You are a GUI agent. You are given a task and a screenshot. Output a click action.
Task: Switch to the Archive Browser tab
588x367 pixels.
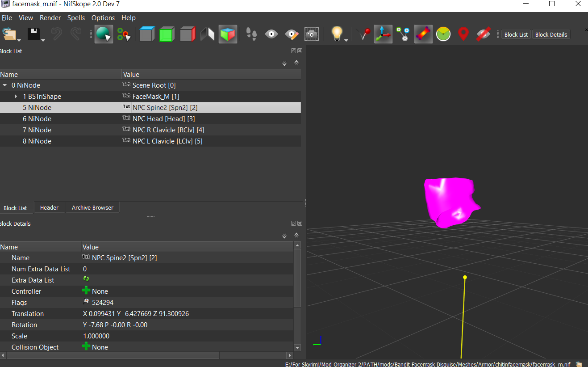click(92, 207)
